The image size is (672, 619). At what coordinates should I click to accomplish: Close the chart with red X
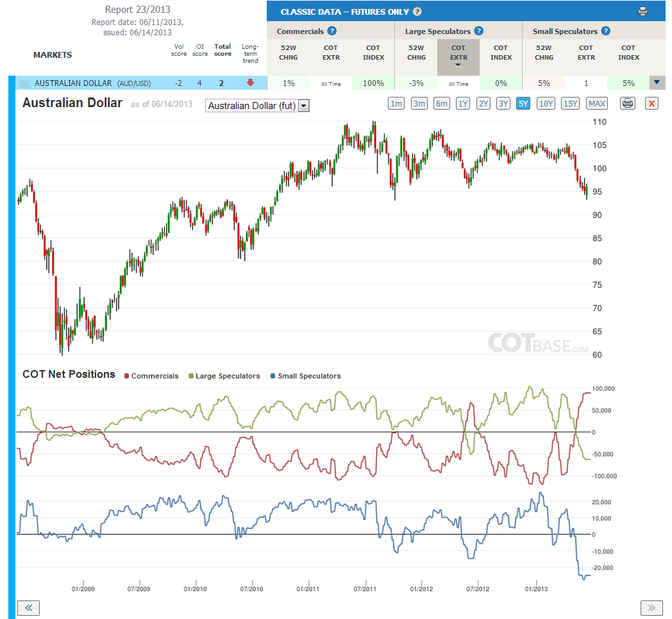tap(651, 103)
